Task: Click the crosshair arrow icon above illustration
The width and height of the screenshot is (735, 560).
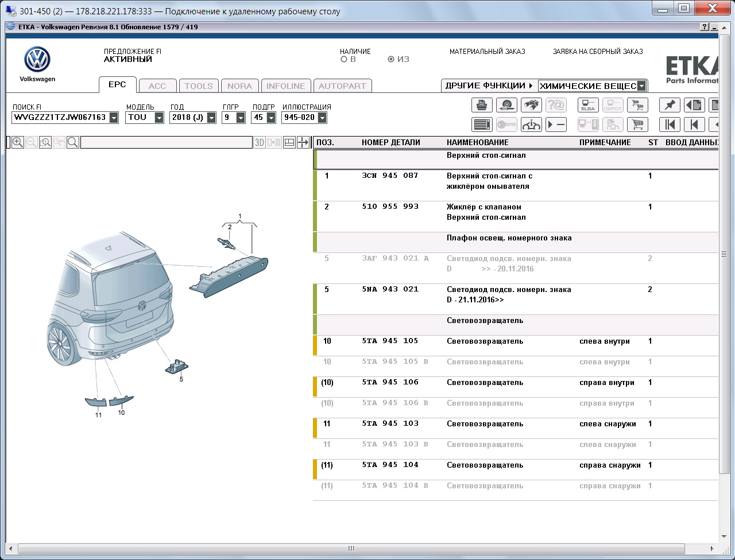Action: (303, 142)
